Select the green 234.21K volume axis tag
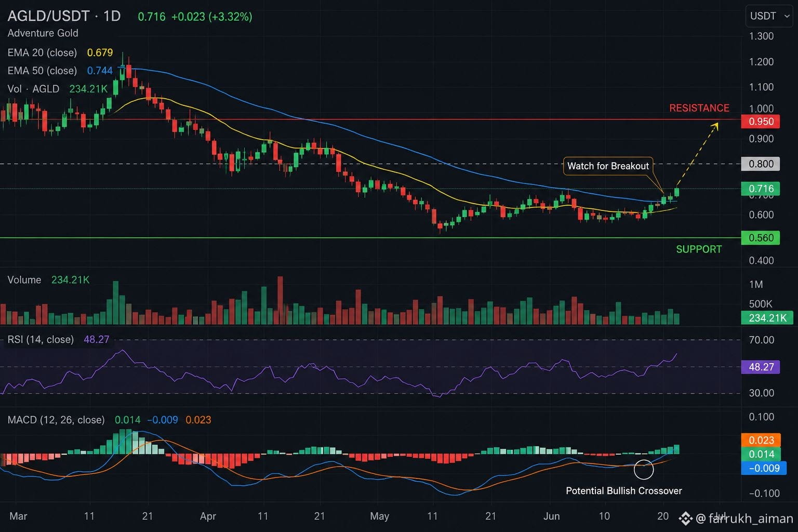Image resolution: width=798 pixels, height=532 pixels. tap(767, 318)
